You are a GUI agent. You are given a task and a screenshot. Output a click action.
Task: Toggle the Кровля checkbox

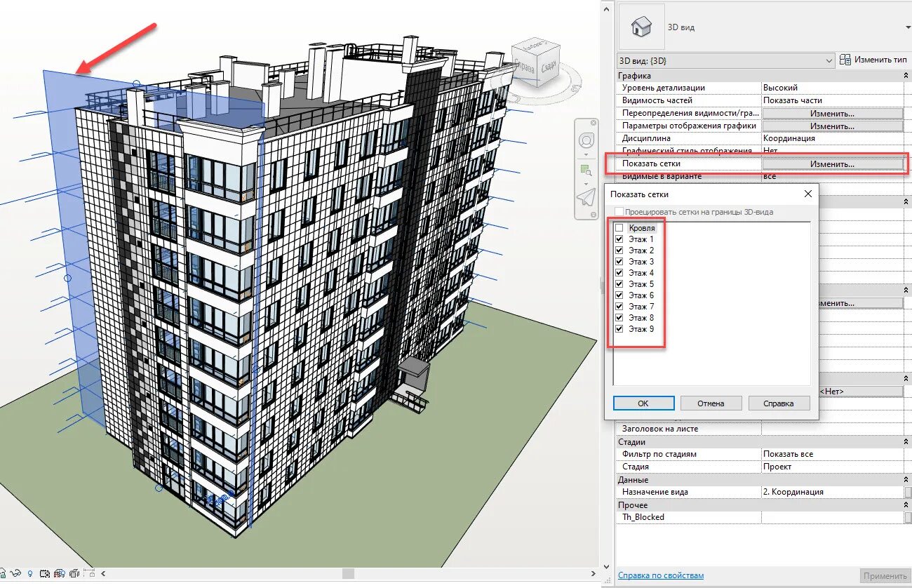(619, 228)
